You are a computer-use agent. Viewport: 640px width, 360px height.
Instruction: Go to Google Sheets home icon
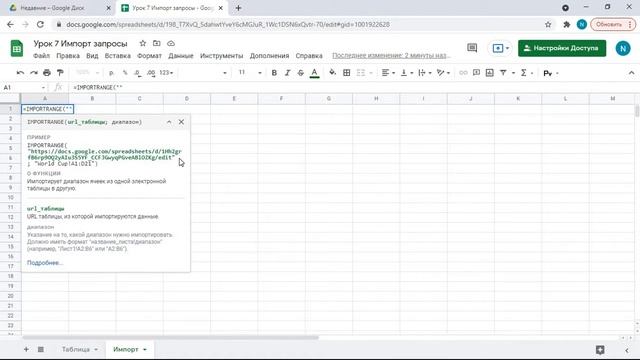tap(17, 49)
